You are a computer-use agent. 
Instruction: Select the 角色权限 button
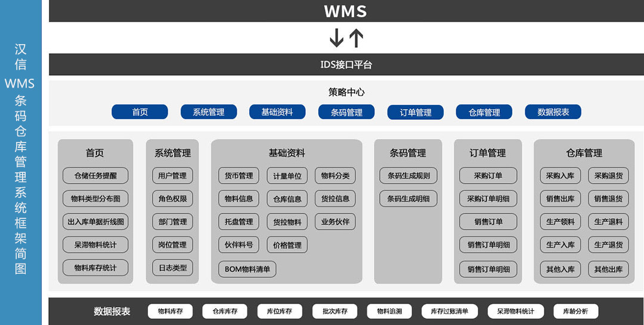(x=172, y=199)
